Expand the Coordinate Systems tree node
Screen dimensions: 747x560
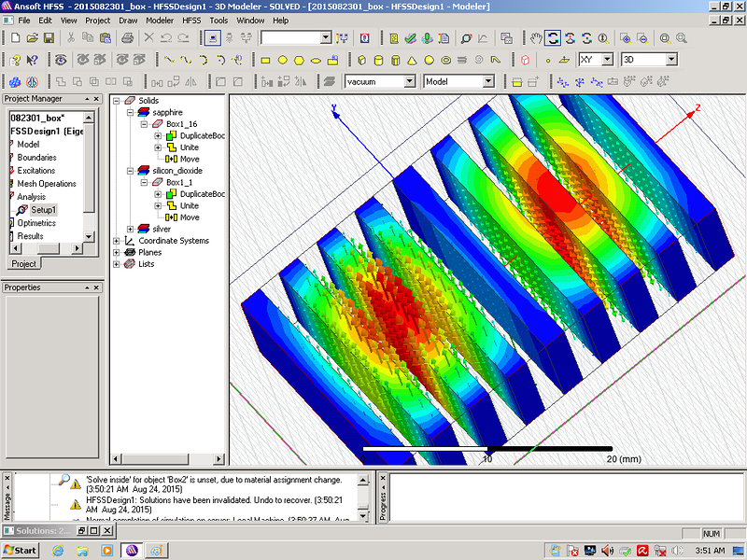tap(117, 241)
